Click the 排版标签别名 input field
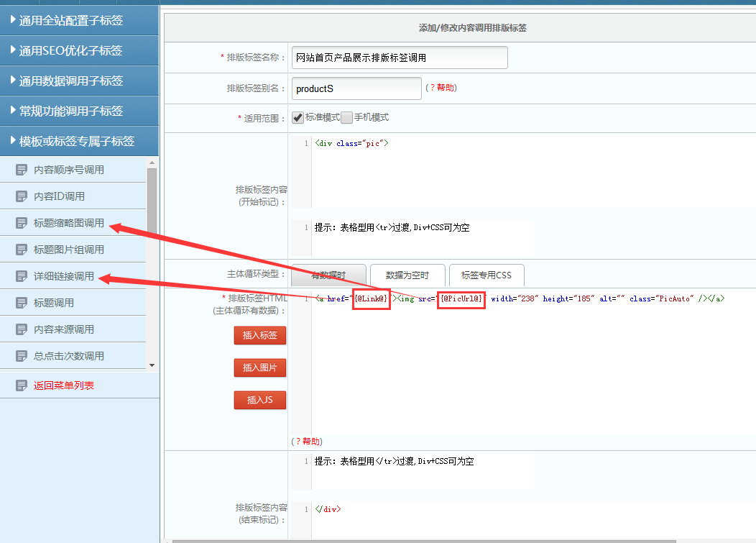 click(356, 88)
